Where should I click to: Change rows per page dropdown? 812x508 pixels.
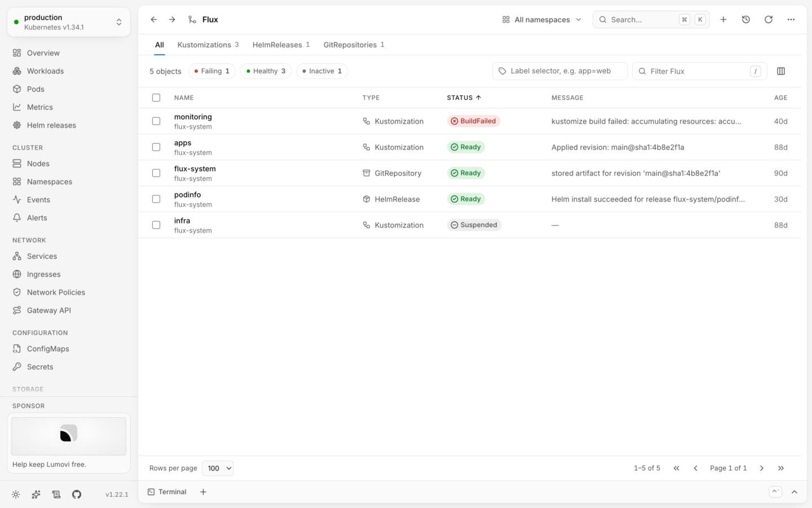click(218, 468)
